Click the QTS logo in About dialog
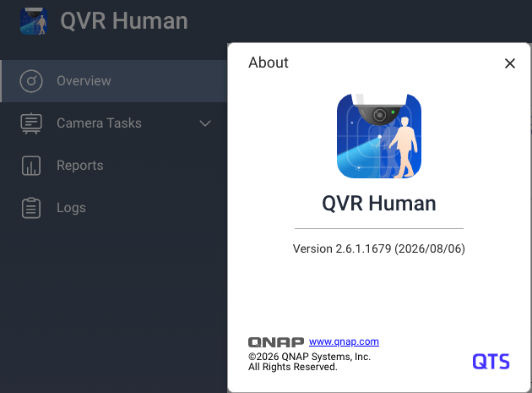This screenshot has width=532, height=393. 491,362
